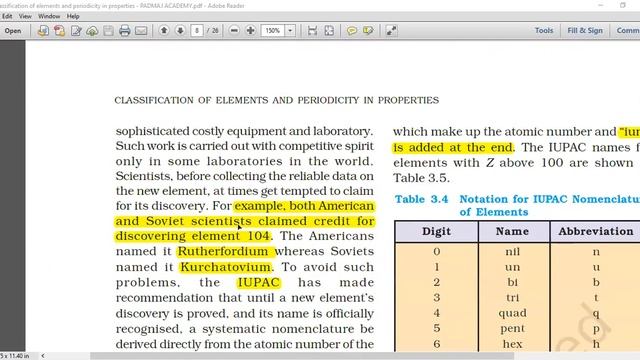Click the horizontal scrollbar thumb

click(302, 356)
